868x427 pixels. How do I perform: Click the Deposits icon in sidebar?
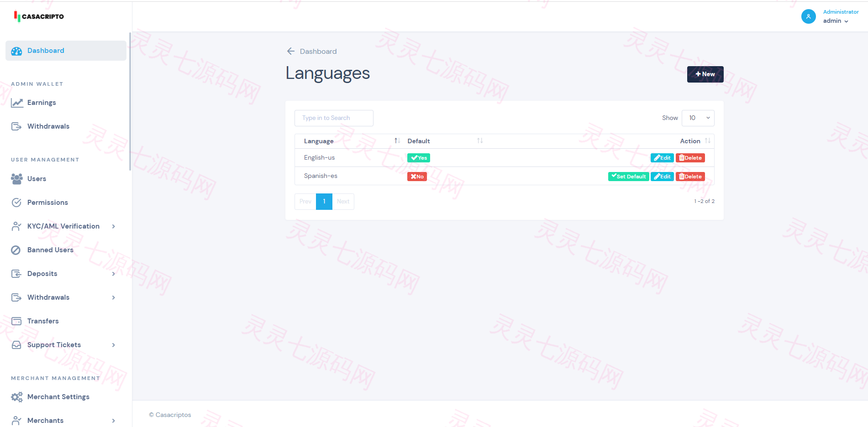[16, 274]
